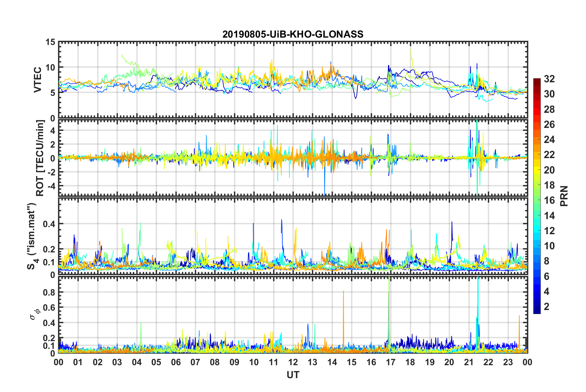Click the ROT axis tick -2
The height and width of the screenshot is (392, 586).
[x=51, y=172]
